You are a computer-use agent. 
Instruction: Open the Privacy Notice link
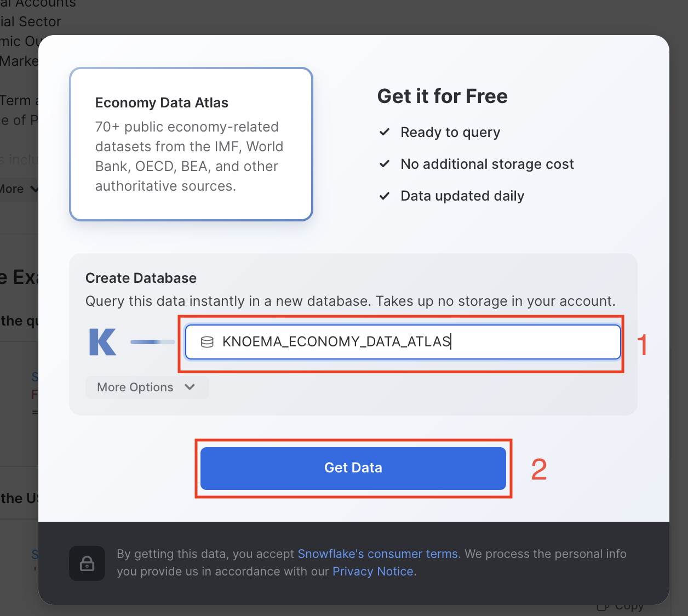click(372, 571)
